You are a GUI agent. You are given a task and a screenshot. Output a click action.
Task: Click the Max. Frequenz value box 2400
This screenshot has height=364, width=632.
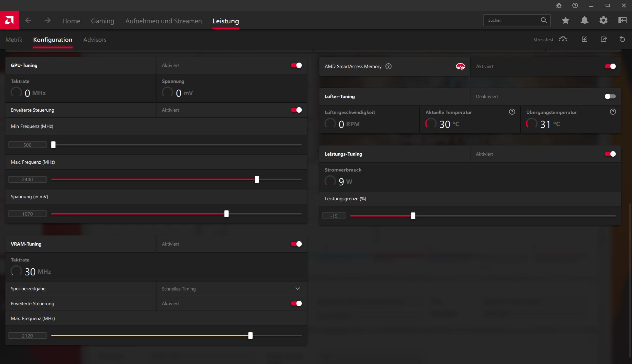point(27,179)
